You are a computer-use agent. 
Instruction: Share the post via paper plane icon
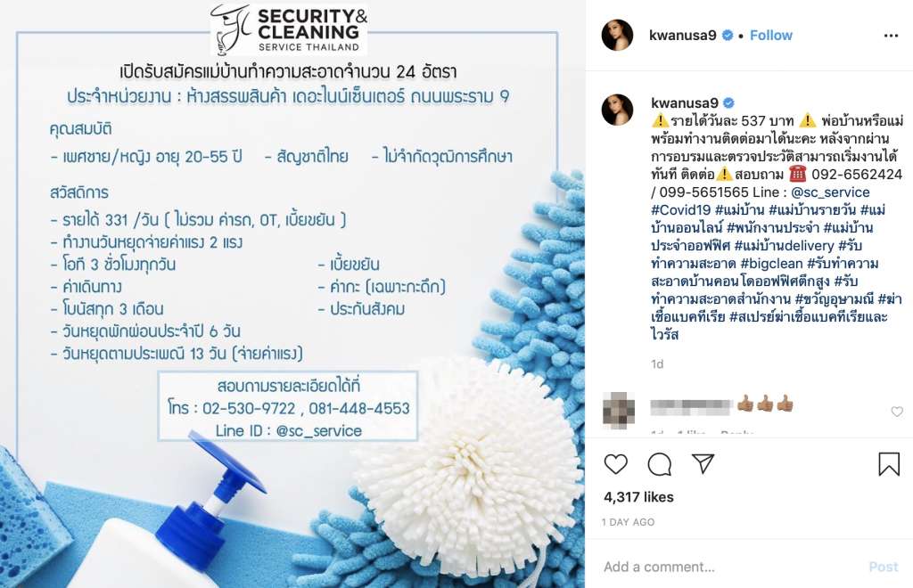coord(703,463)
